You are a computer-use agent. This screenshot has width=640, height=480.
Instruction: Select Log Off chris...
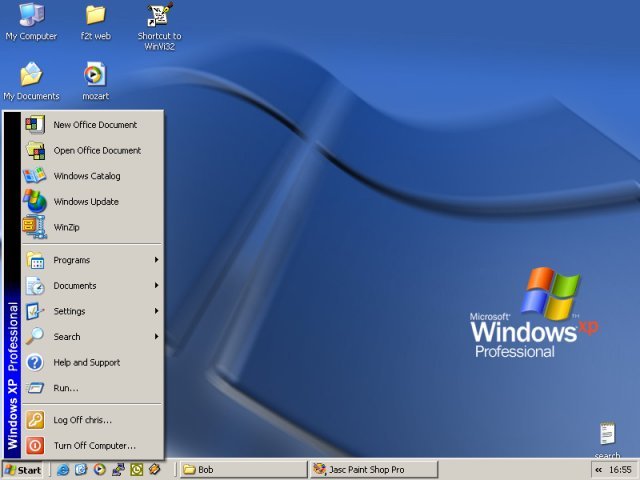click(93, 420)
